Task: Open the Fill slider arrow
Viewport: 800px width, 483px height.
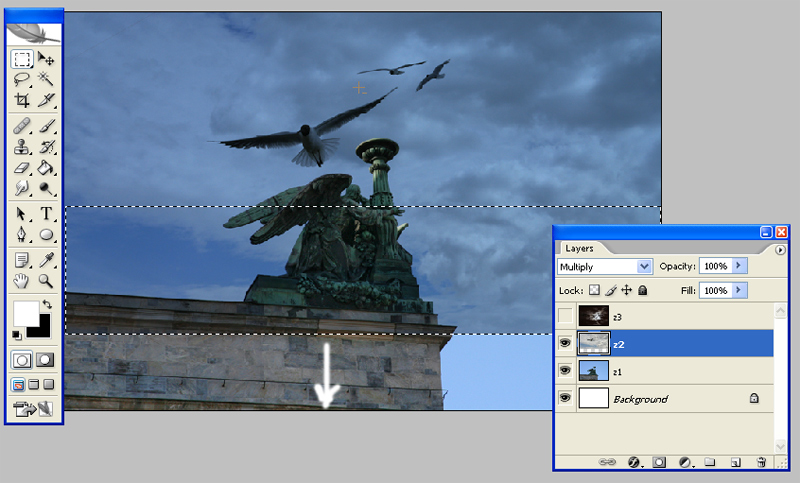Action: tap(739, 290)
